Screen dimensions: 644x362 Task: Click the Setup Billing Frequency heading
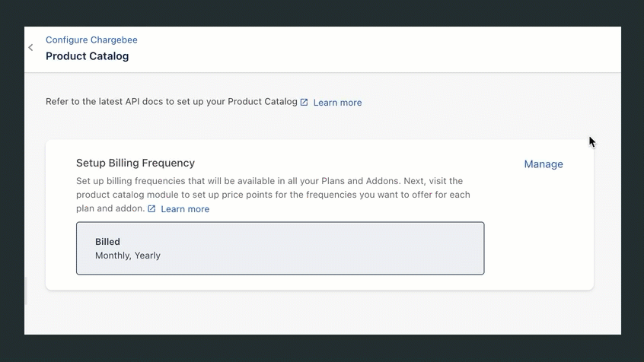coord(135,163)
